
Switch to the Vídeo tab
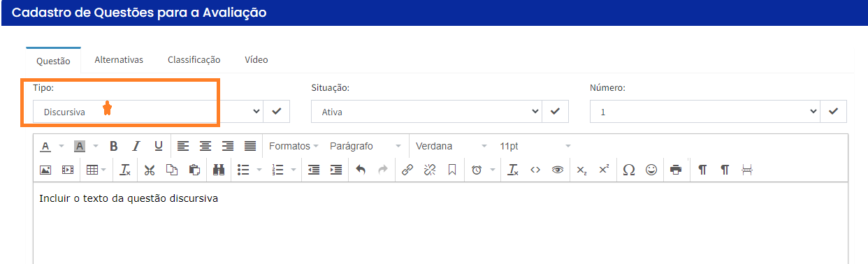(256, 60)
